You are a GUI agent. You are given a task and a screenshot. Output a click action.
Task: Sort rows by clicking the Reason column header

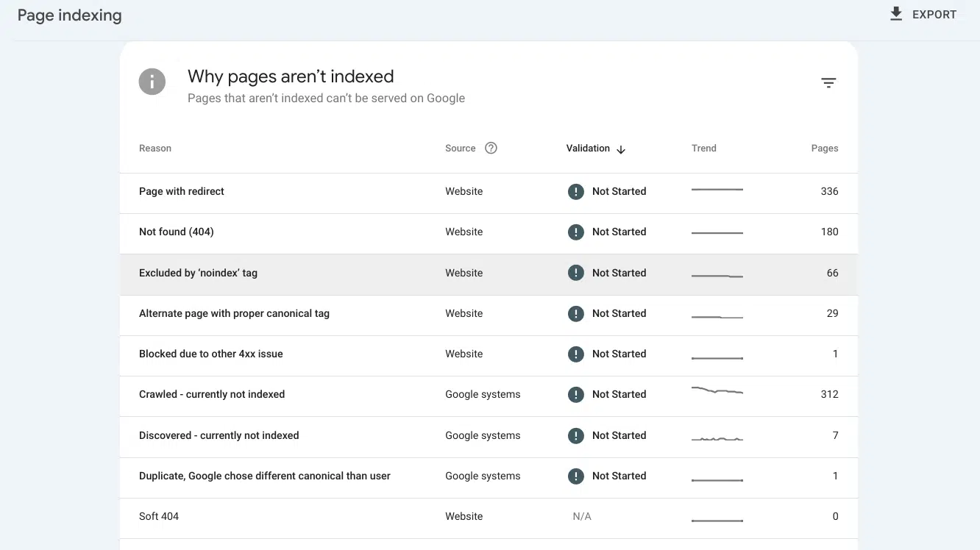click(x=155, y=148)
